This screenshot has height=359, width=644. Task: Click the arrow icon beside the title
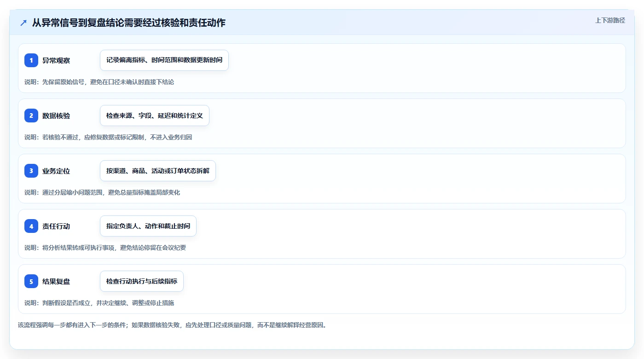(x=23, y=23)
